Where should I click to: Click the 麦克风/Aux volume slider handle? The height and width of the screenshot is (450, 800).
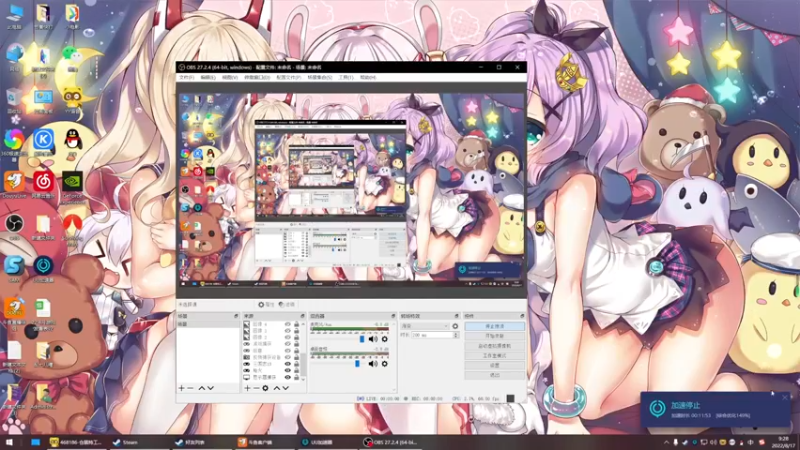362,339
